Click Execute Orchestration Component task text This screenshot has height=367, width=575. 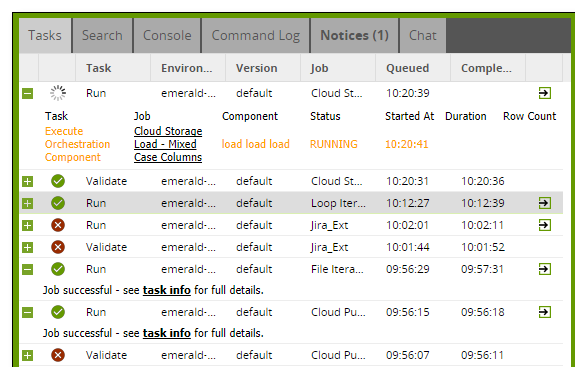[x=77, y=144]
